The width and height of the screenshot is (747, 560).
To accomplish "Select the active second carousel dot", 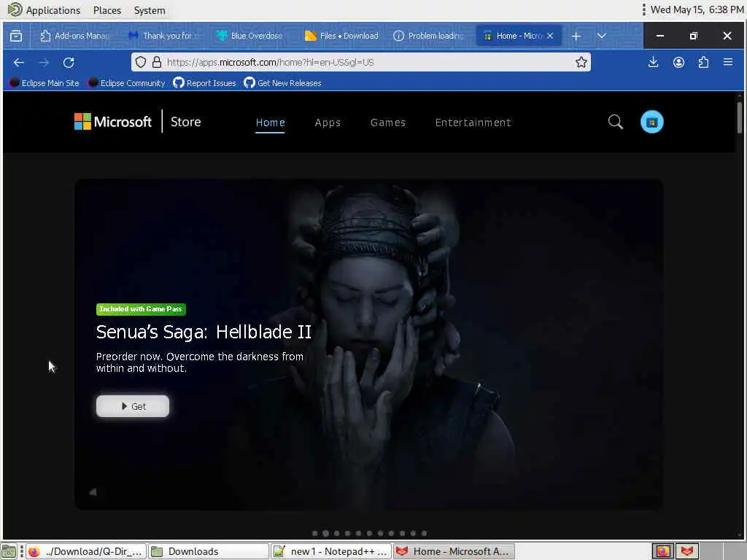I will (326, 533).
